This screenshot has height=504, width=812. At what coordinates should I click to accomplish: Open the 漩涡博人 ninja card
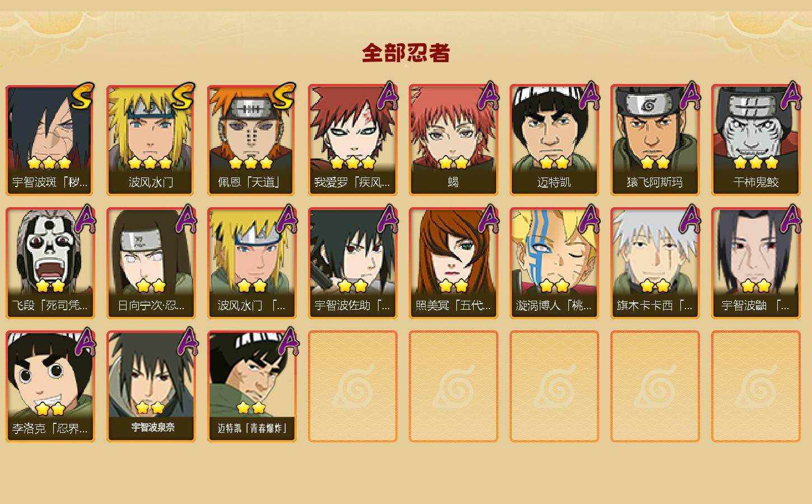tap(554, 263)
